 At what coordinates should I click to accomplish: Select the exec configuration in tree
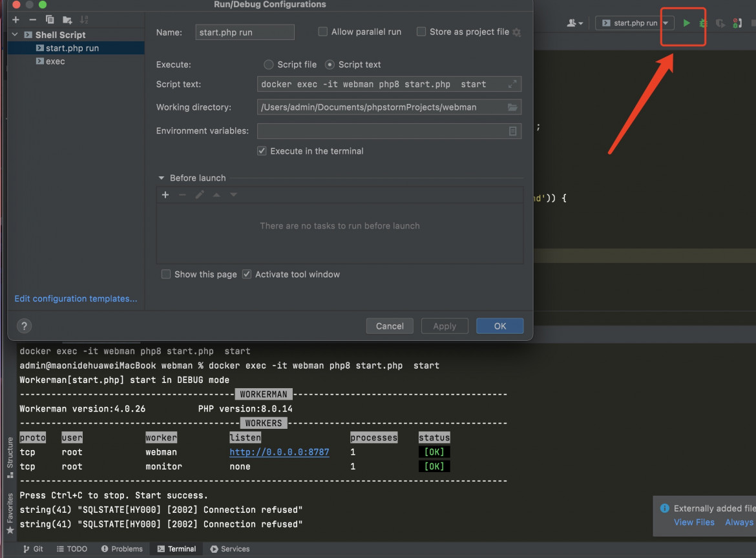coord(55,61)
